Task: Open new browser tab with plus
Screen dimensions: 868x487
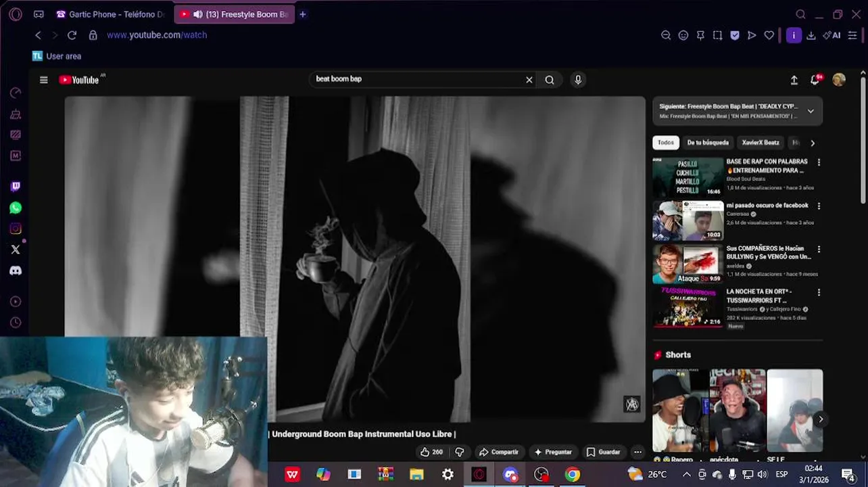Action: (x=303, y=14)
